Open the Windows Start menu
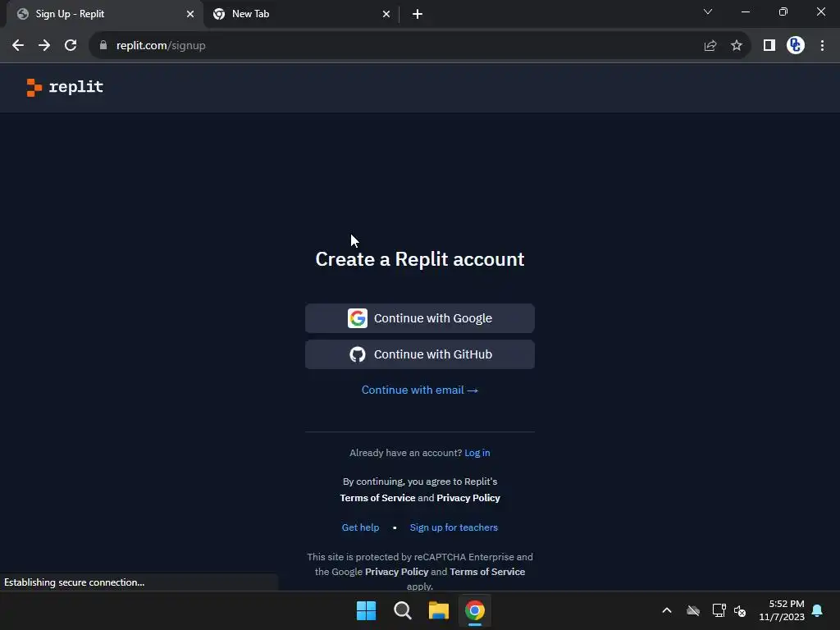The height and width of the screenshot is (630, 840). tap(367, 610)
